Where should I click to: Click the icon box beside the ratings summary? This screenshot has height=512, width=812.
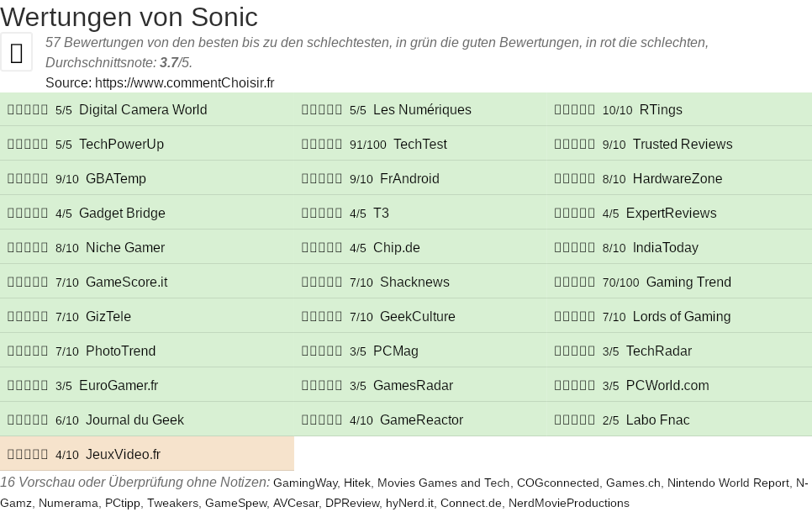point(16,52)
